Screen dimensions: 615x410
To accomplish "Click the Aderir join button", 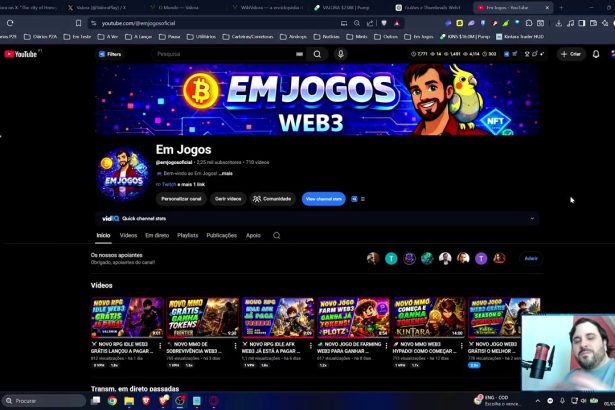I will point(531,259).
